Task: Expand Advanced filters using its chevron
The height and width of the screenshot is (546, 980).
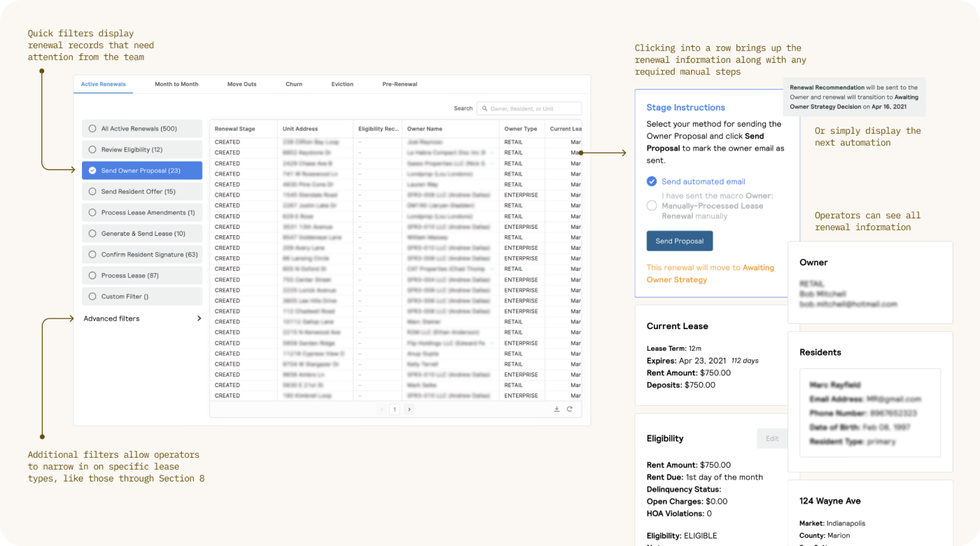Action: [199, 318]
